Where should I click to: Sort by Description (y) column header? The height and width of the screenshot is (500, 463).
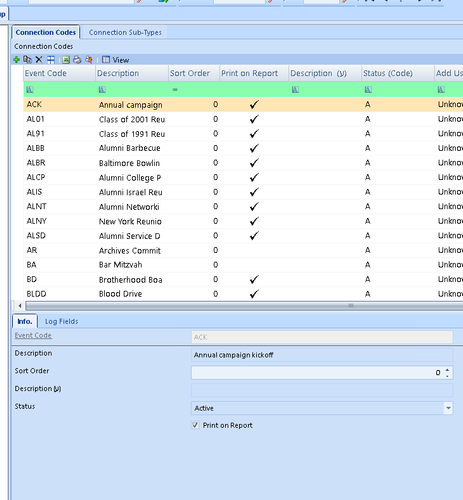325,73
